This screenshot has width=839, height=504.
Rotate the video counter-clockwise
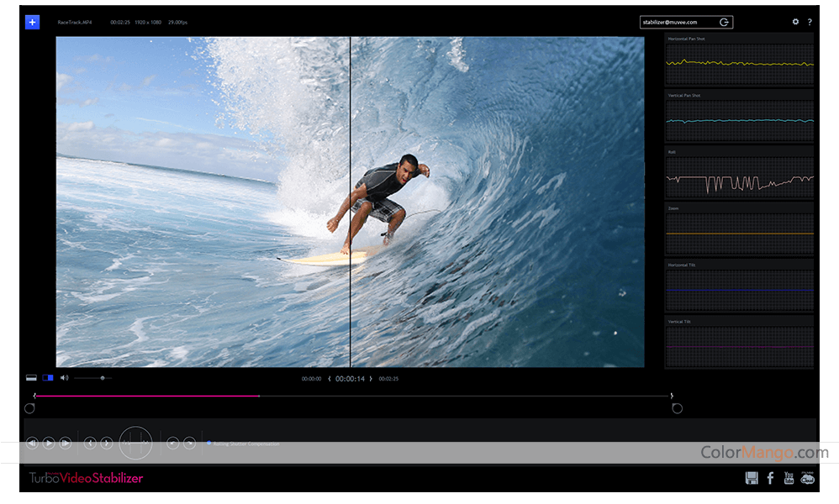click(172, 443)
